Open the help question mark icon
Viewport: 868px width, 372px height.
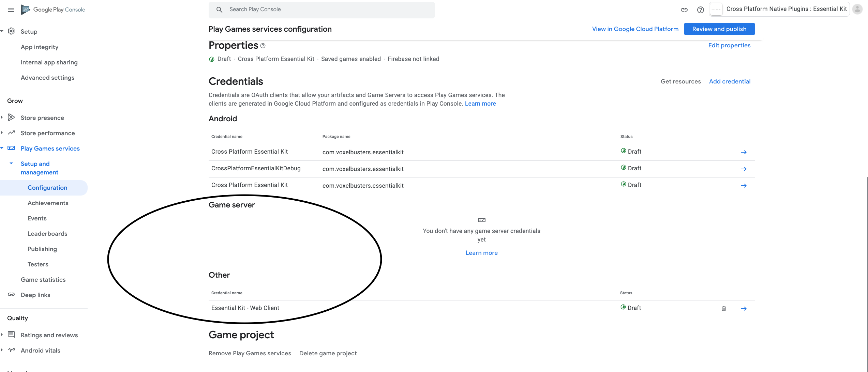click(701, 10)
